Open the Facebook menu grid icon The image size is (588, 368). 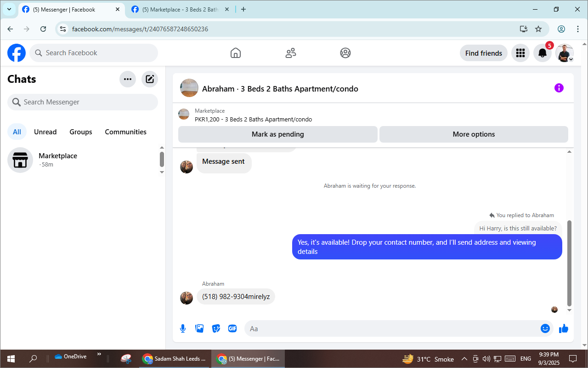click(x=520, y=53)
